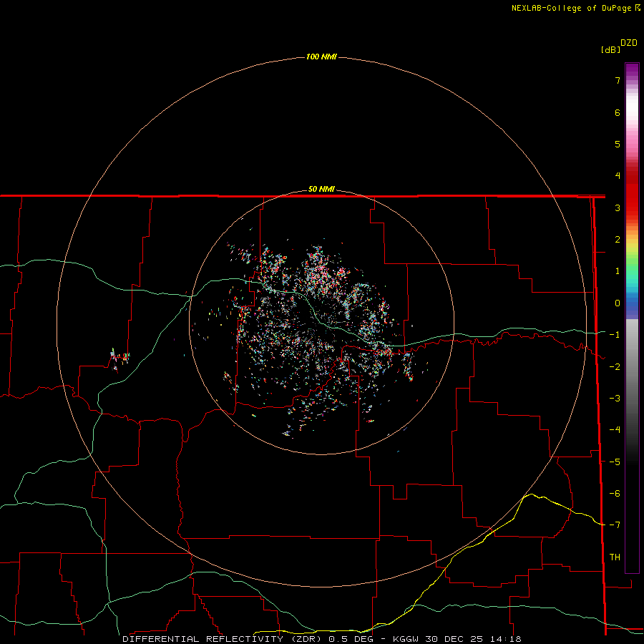Screen dimensions: 644x644
Task: Click the 2 value on color scale
Action: click(618, 240)
